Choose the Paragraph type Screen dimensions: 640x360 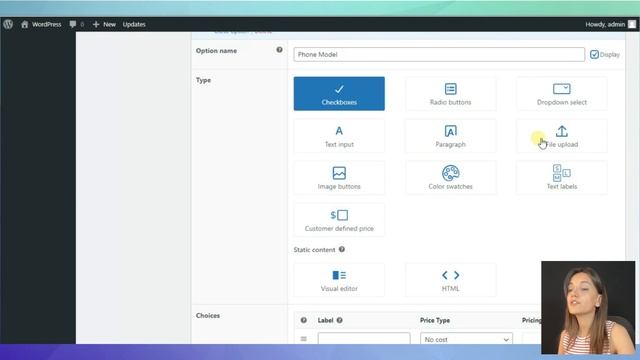(450, 136)
